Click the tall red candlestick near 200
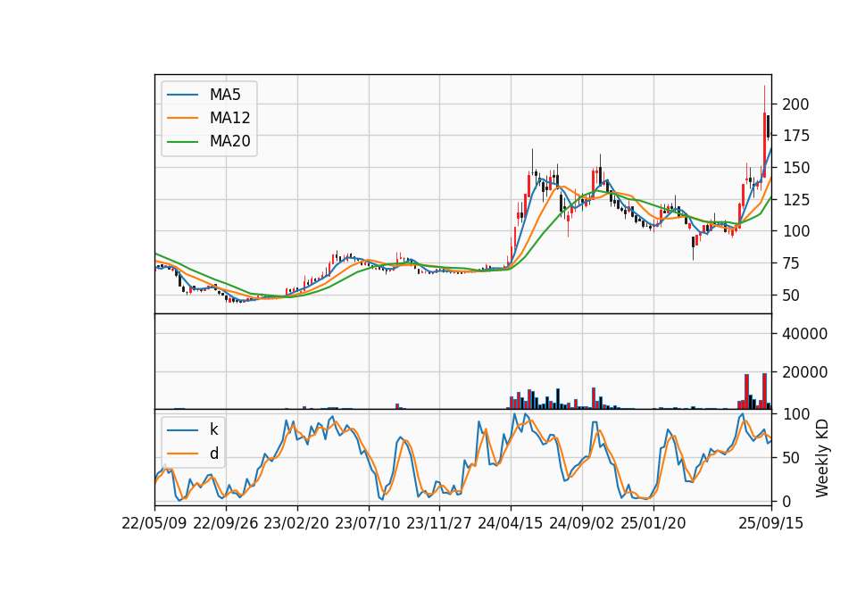This screenshot has height=616, width=857. (x=765, y=145)
